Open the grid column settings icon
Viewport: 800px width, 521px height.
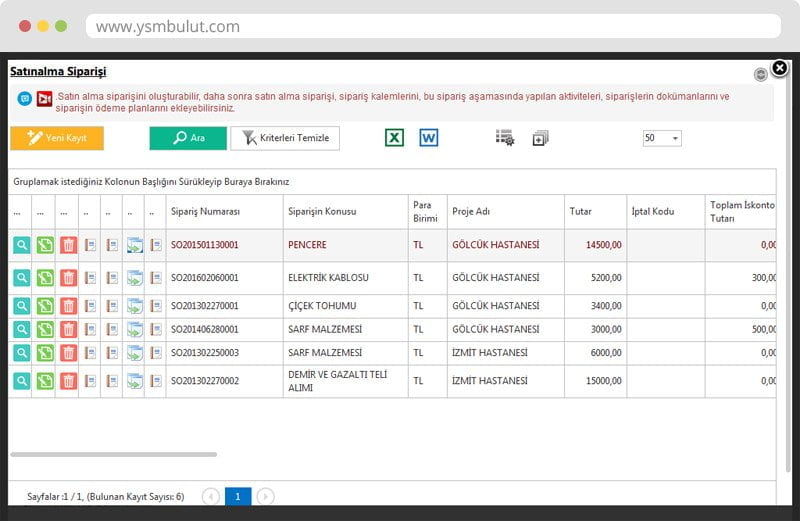point(505,138)
